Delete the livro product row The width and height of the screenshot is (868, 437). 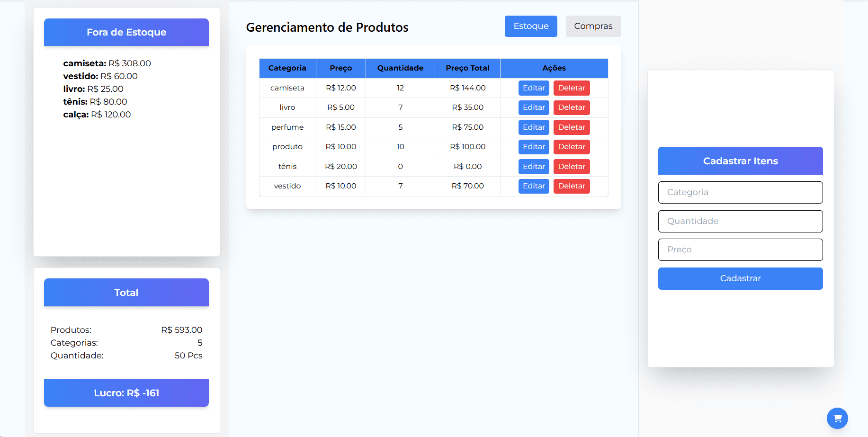(x=571, y=107)
